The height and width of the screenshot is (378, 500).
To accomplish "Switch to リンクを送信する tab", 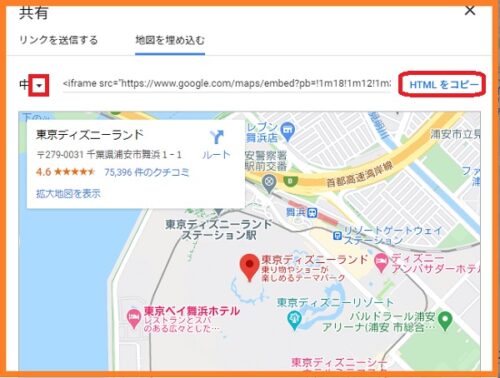I will [x=59, y=40].
